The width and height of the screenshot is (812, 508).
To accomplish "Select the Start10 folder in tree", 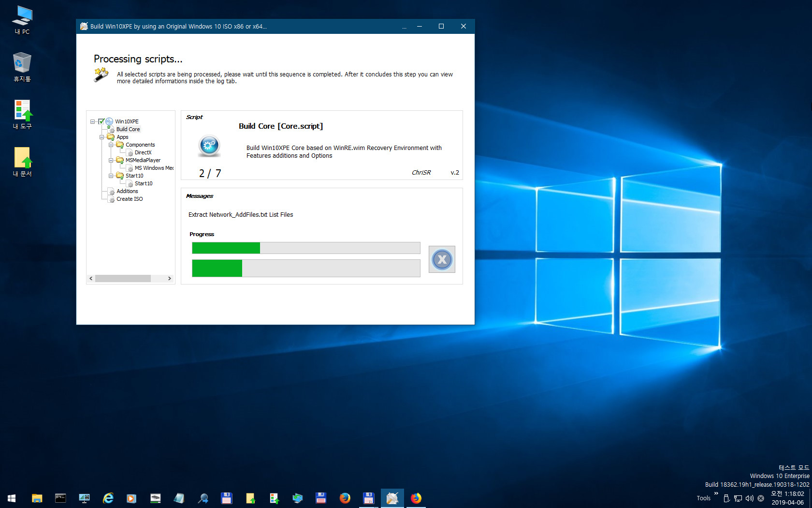I will tap(134, 176).
